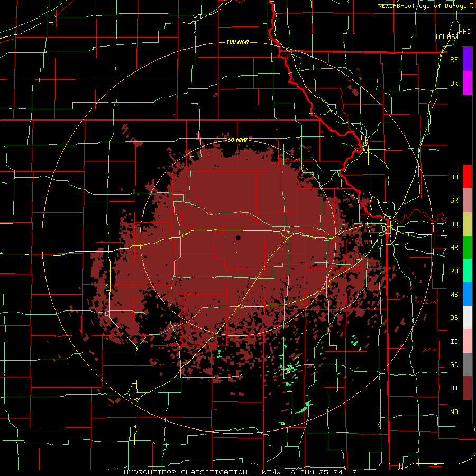
Task: Click the GR pink legend color swatch
Action: [467, 200]
